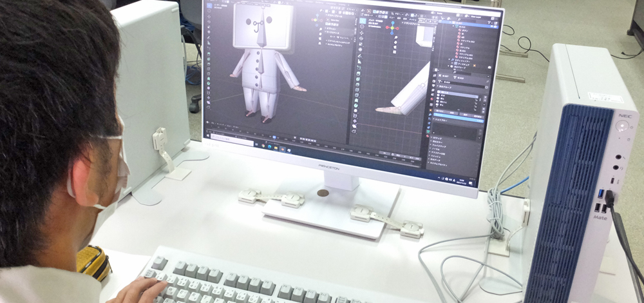The image size is (644, 303).
Task: Open the outliner filter dropdown
Action: coord(489,23)
